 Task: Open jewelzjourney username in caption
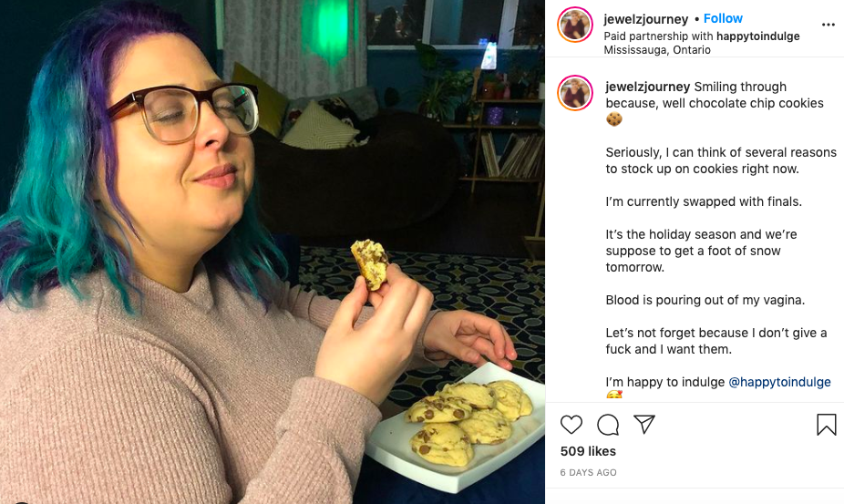[647, 87]
